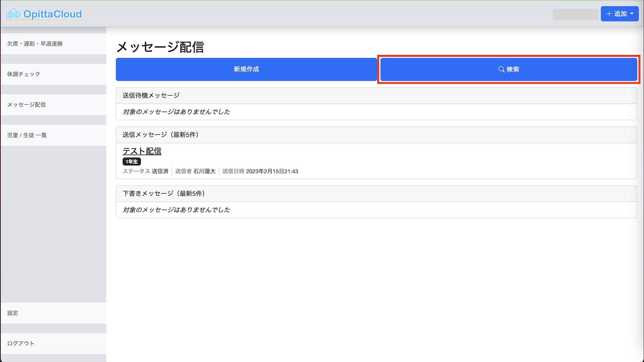644x362 pixels.
Task: Click the blurred username area in header
Action: [575, 14]
